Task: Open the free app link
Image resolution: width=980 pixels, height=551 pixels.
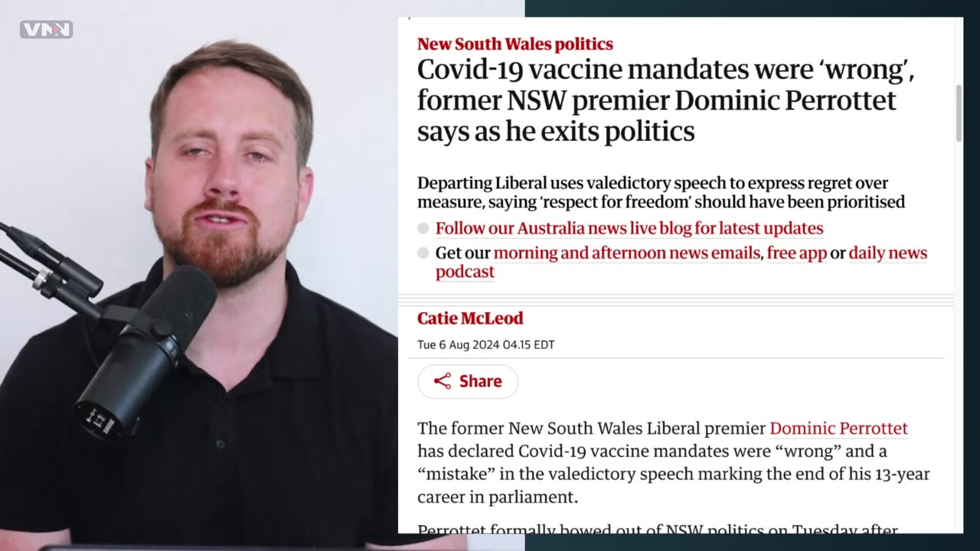Action: click(796, 253)
